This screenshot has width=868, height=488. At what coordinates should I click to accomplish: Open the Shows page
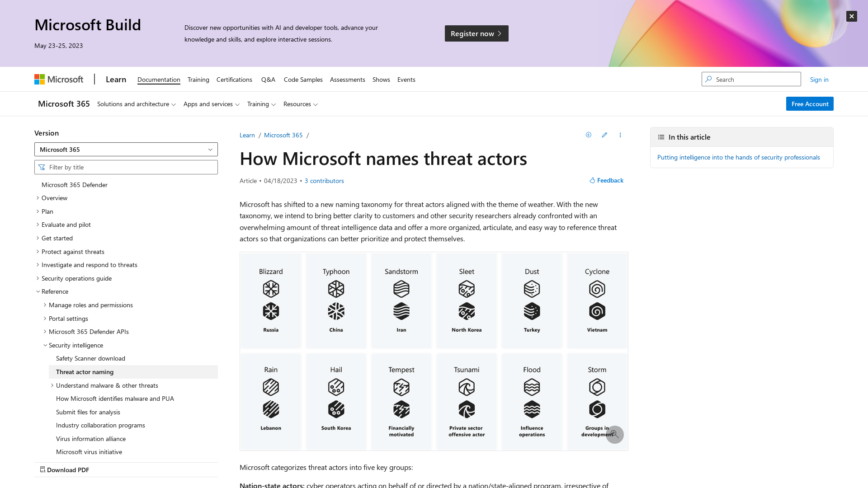[x=381, y=80]
